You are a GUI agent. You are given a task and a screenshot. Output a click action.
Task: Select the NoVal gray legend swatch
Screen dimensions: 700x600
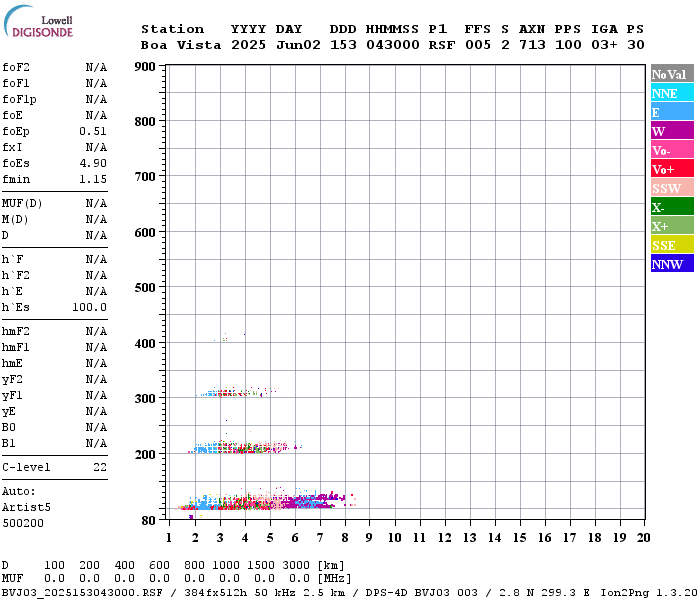point(672,74)
